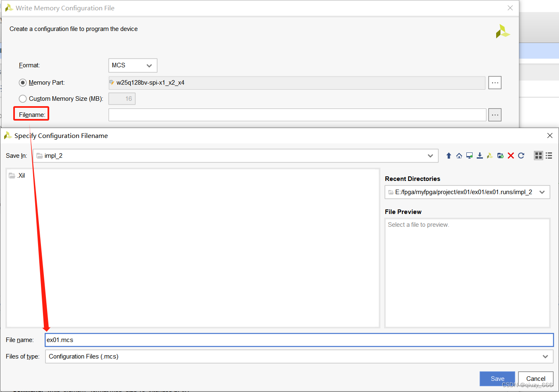The image size is (559, 392).
Task: Click the memory part field w25q128bv-spi-x1_x2_x4
Action: click(297, 83)
